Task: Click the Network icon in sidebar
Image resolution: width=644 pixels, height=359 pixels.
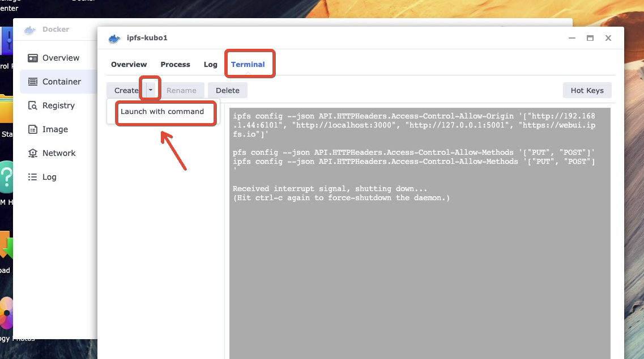Action: pos(33,153)
